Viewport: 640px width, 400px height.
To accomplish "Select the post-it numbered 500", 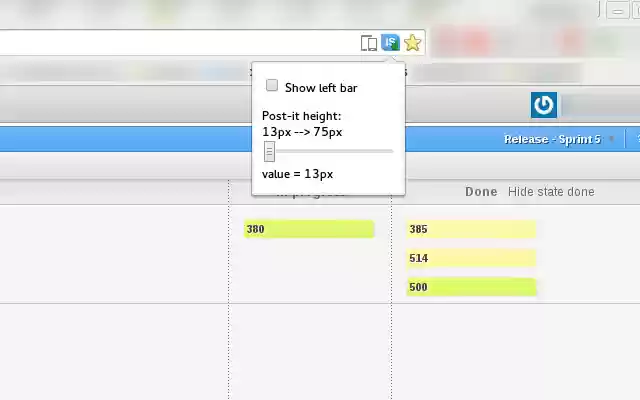I will [471, 287].
